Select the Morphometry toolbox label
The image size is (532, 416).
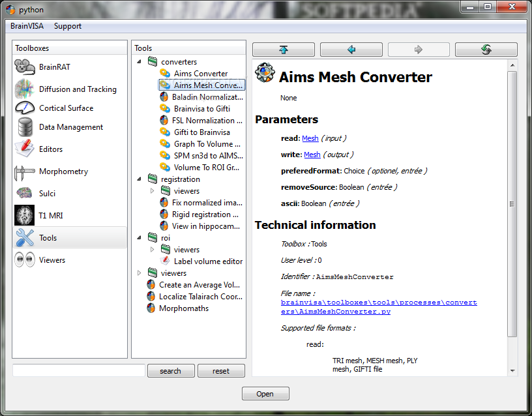pos(63,171)
